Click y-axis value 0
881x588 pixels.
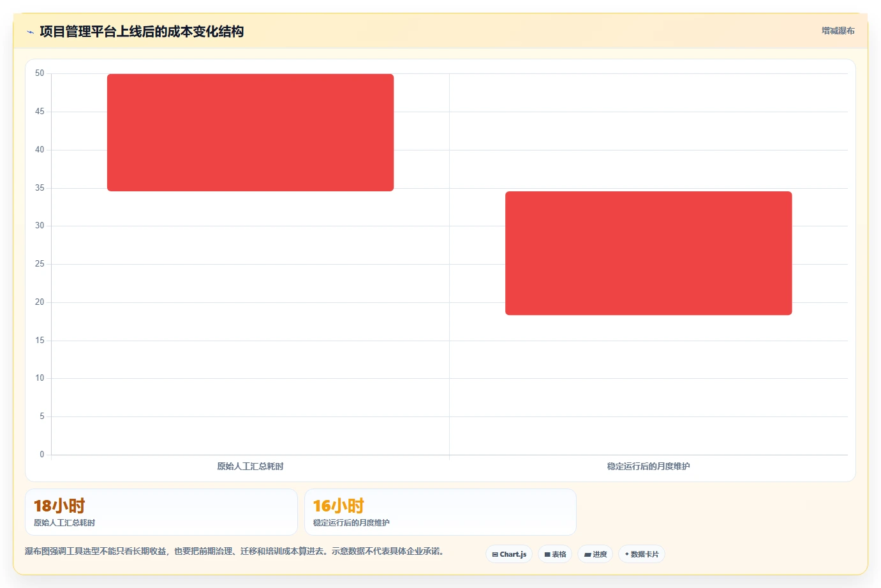click(42, 455)
